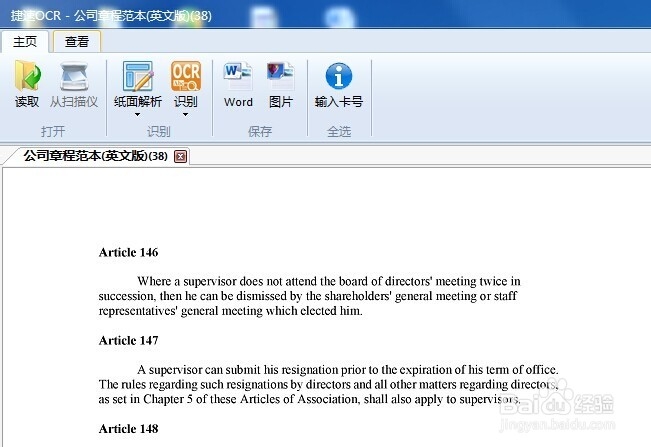
Task: Click the heading text "Article 148"
Action: click(x=128, y=428)
